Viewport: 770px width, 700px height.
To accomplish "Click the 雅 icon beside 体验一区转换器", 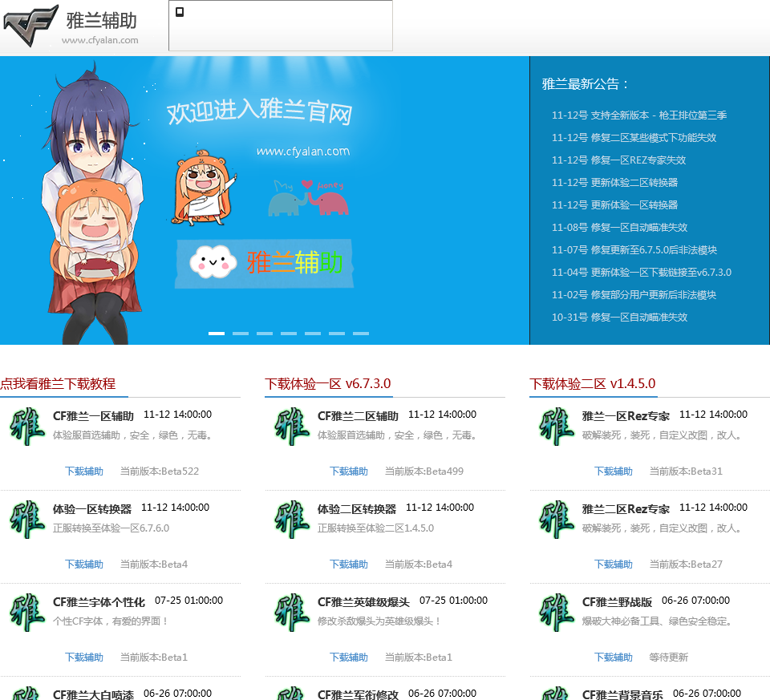I will tap(27, 520).
